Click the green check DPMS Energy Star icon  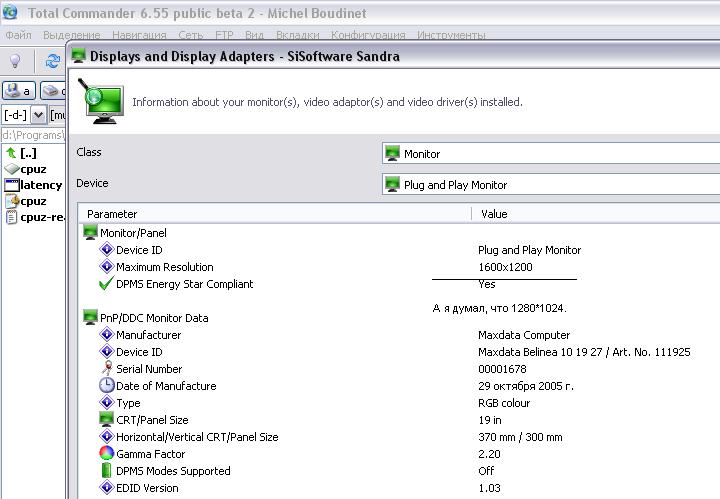(x=107, y=284)
